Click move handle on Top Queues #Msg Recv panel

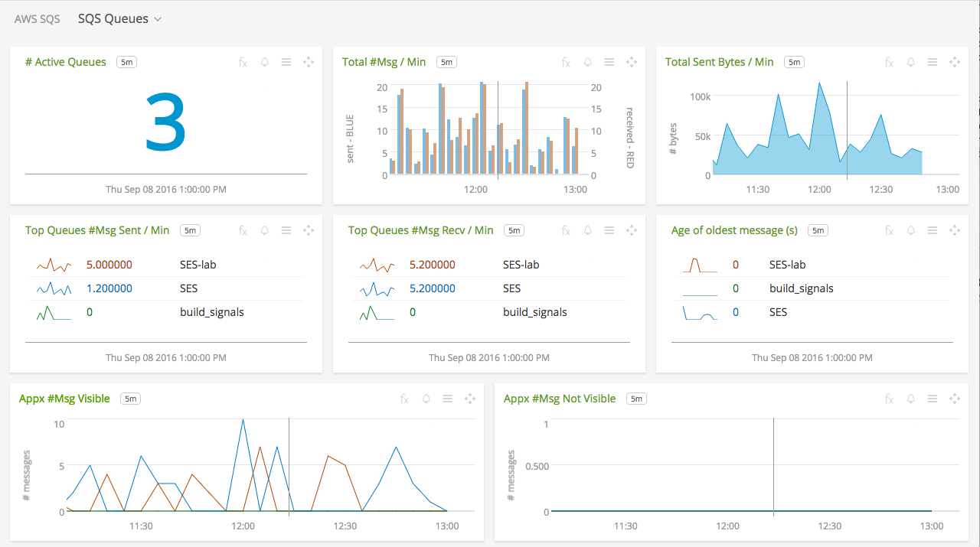(x=632, y=230)
